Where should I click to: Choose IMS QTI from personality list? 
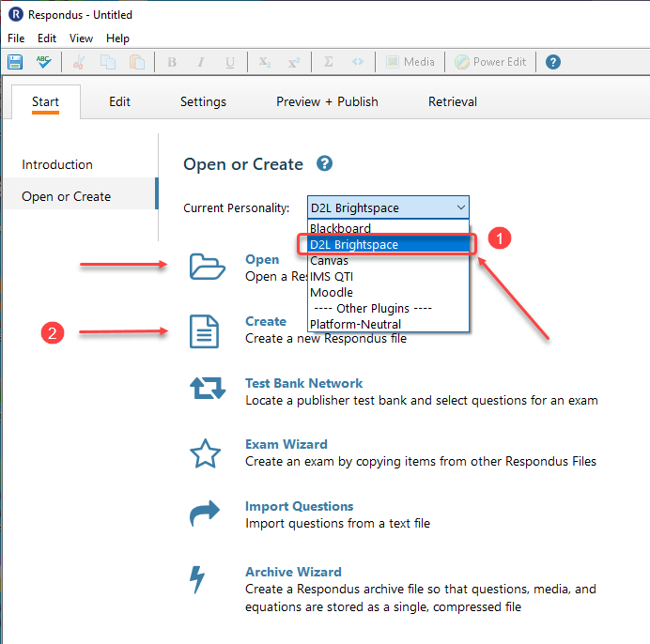coord(389,276)
